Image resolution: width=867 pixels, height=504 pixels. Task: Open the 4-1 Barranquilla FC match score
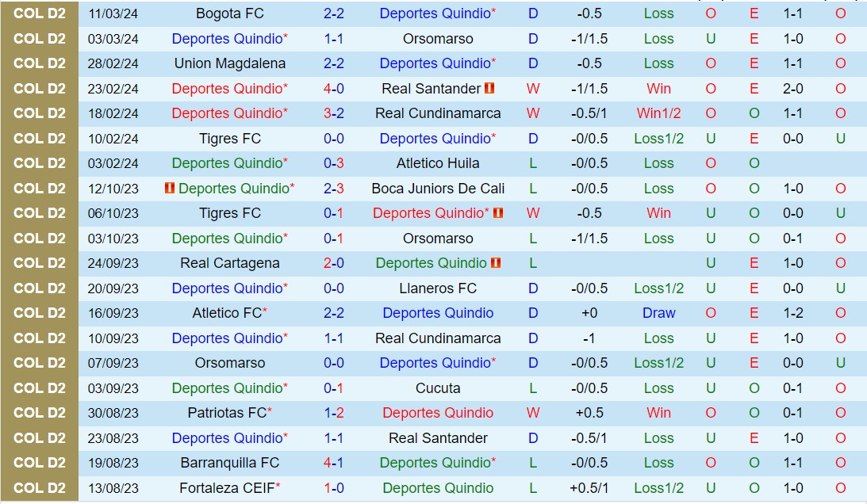coord(334,463)
